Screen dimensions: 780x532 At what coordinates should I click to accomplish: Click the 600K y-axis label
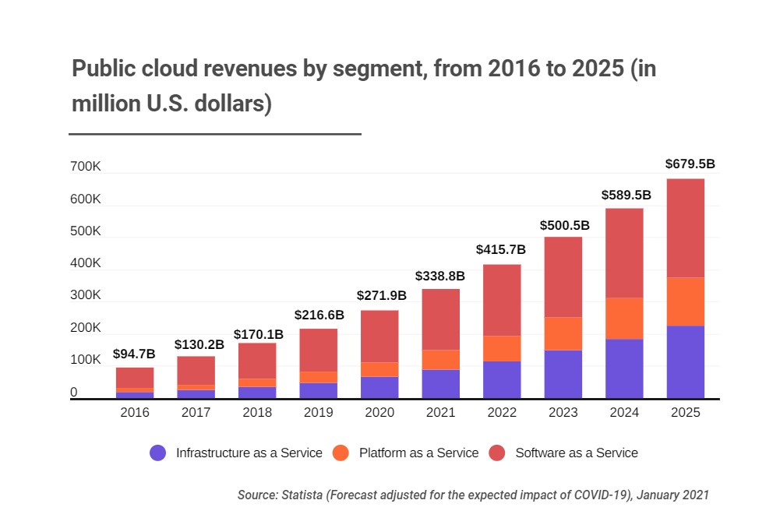pos(86,199)
